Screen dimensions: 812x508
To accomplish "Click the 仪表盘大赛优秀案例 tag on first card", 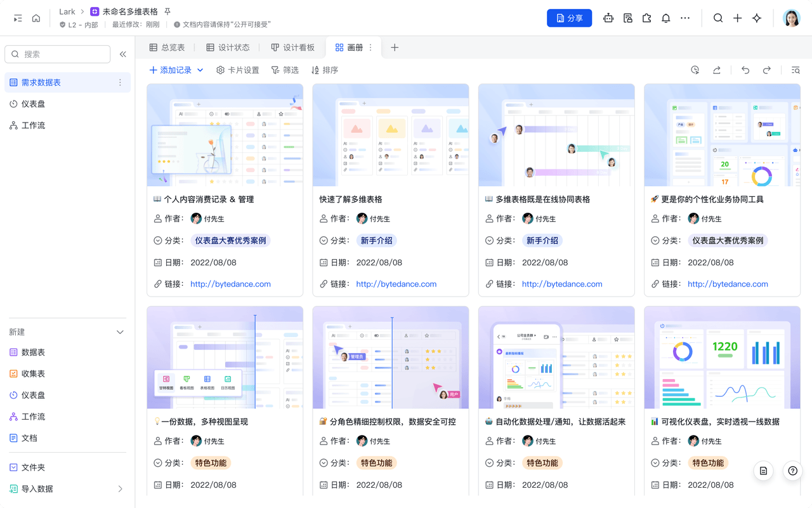I will 231,241.
